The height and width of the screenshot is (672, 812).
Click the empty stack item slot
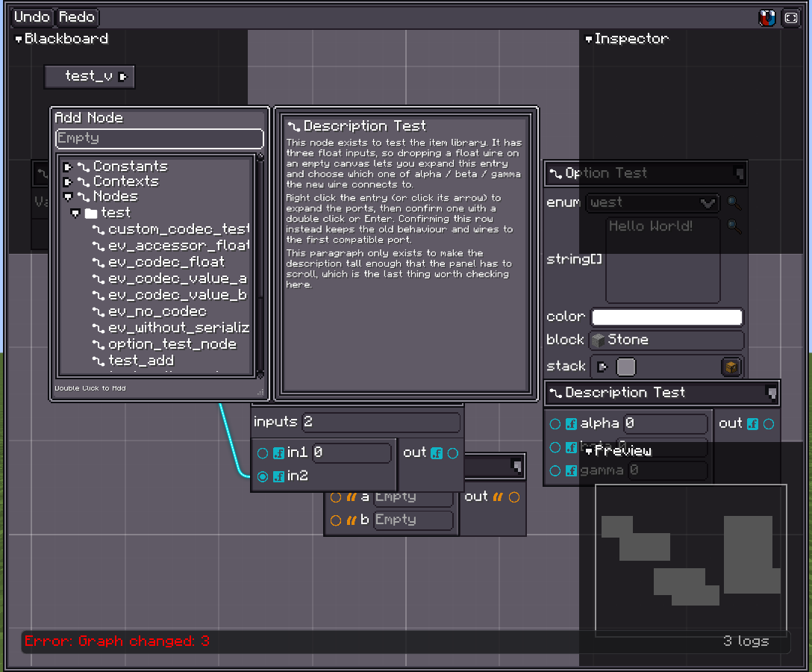[x=626, y=367]
